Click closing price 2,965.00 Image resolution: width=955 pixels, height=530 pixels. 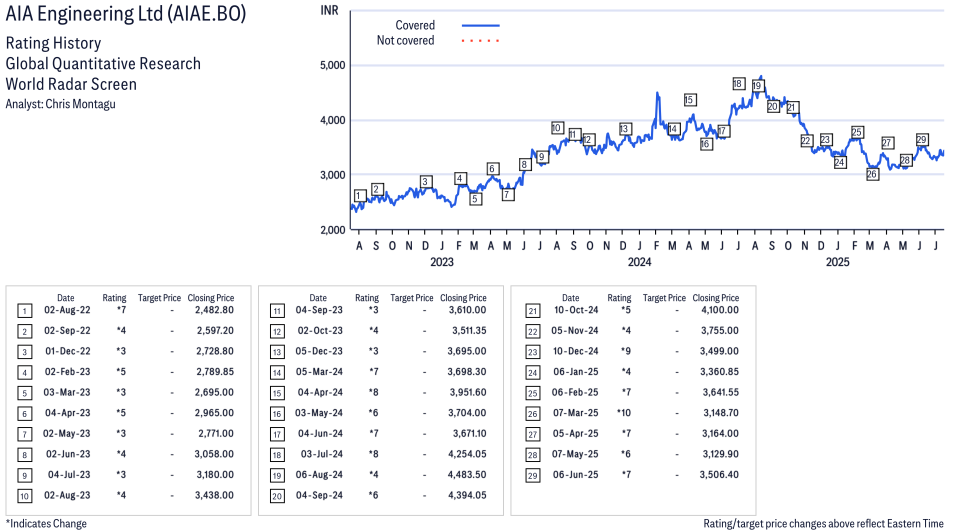[214, 413]
